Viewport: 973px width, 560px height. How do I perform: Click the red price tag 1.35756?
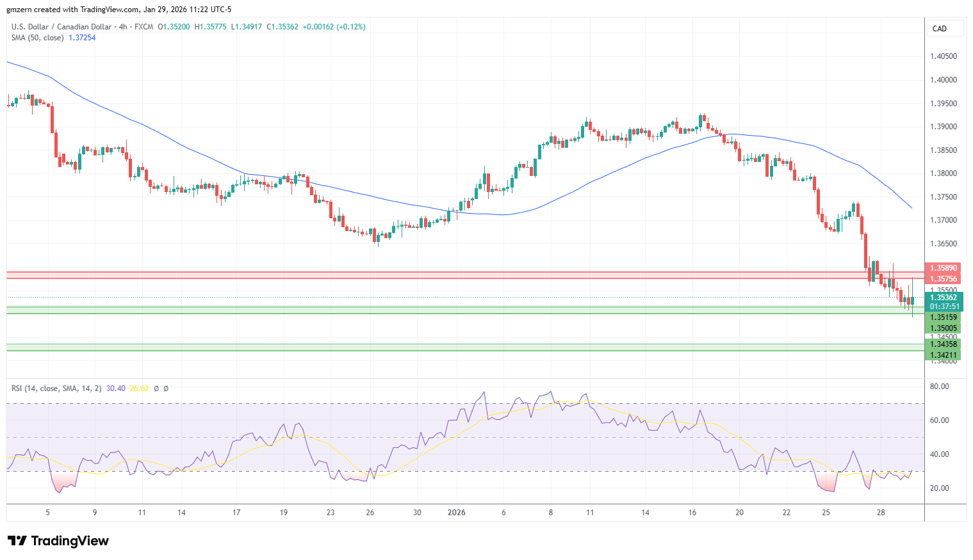pos(944,279)
